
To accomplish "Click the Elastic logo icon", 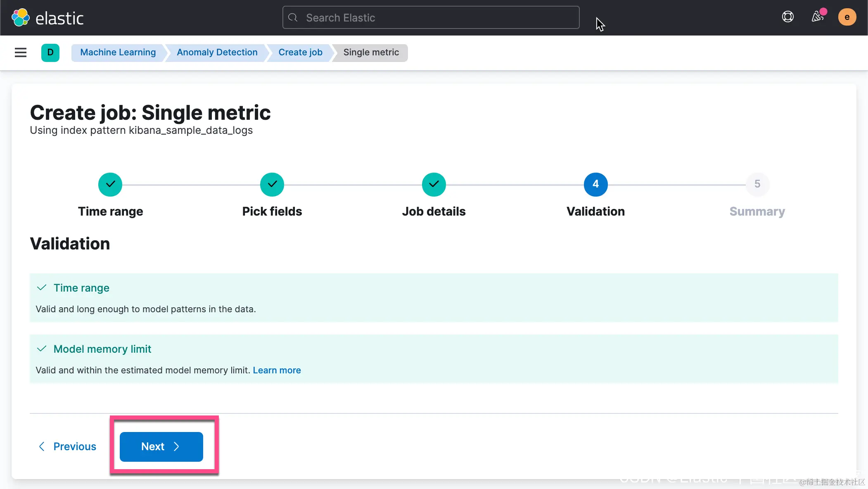I will click(x=21, y=18).
